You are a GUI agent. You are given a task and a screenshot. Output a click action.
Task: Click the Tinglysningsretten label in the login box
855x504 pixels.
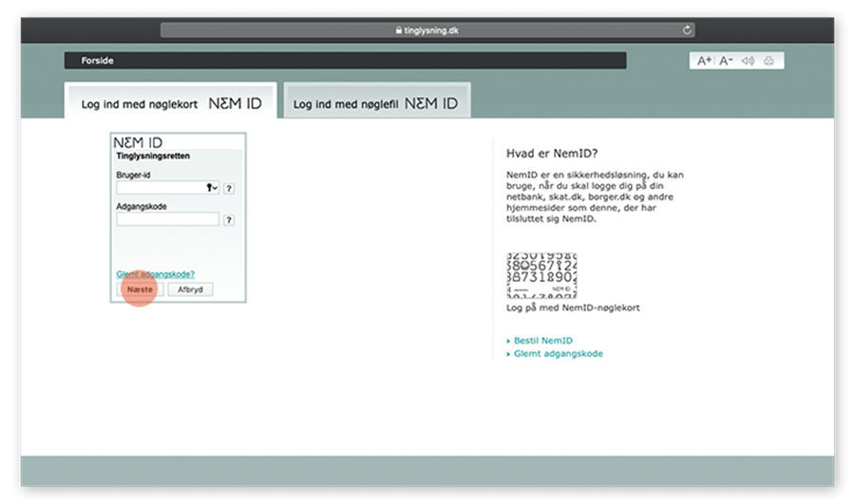pos(153,156)
